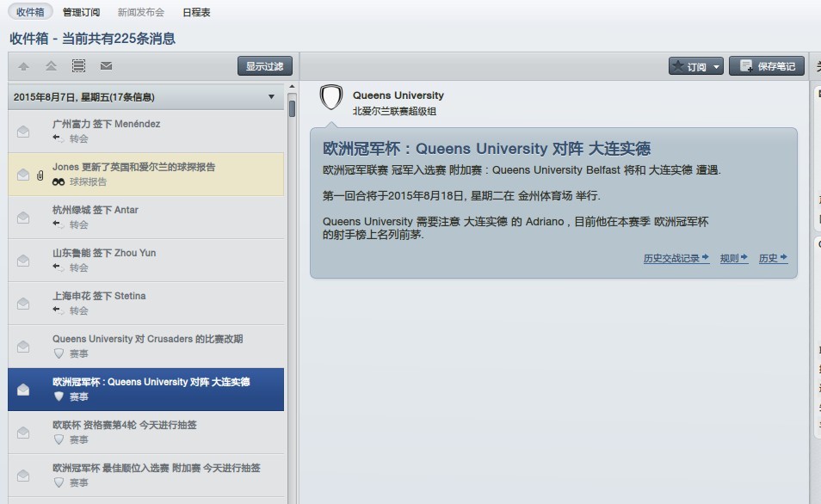Click the envelope mark-as-read toolbar icon
The height and width of the screenshot is (504, 821).
(x=107, y=66)
